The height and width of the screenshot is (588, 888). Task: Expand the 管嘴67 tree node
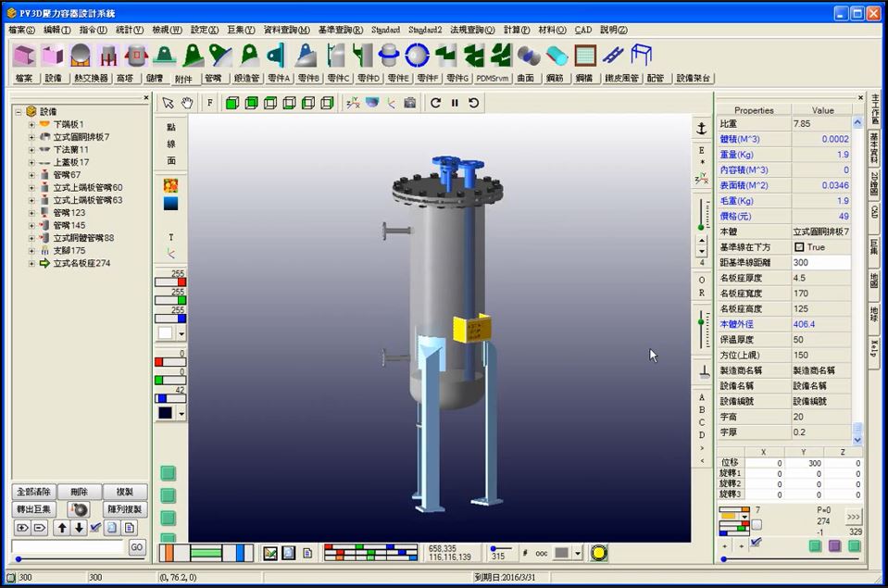point(31,175)
